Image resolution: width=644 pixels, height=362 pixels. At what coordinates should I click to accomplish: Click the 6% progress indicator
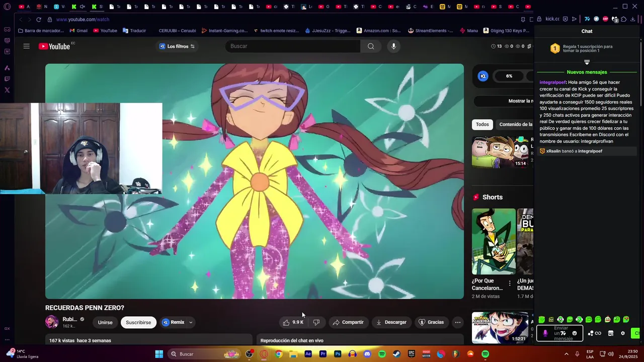pos(509,76)
